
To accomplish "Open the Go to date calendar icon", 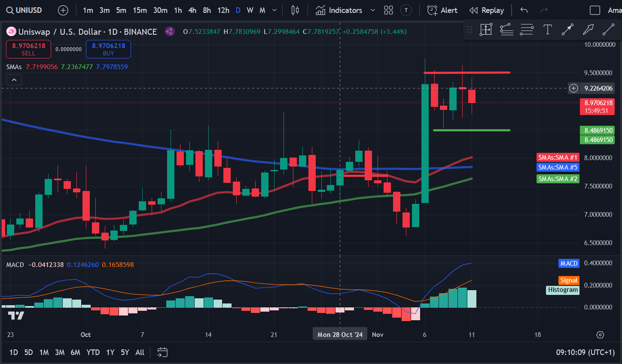I will coord(162,352).
